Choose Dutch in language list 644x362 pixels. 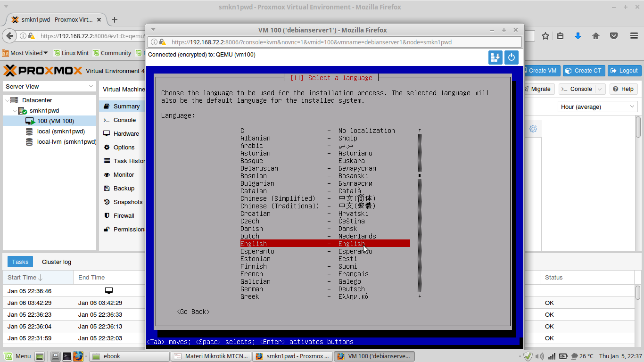[325, 236]
